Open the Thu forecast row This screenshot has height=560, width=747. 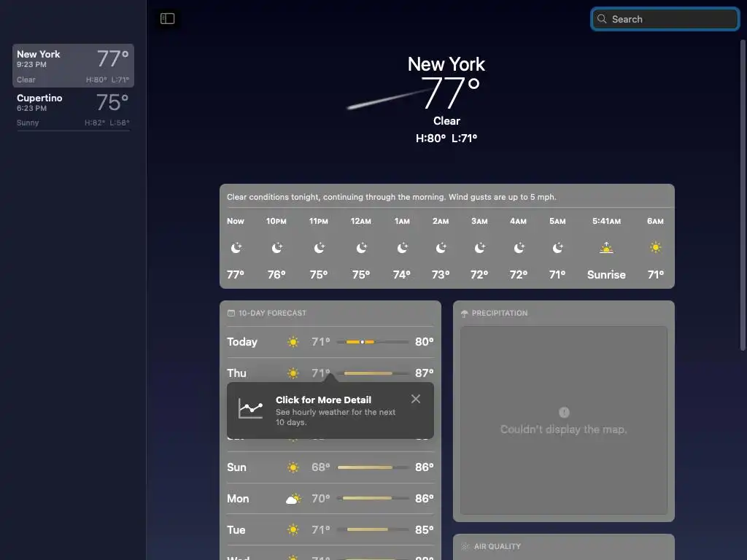tap(330, 373)
